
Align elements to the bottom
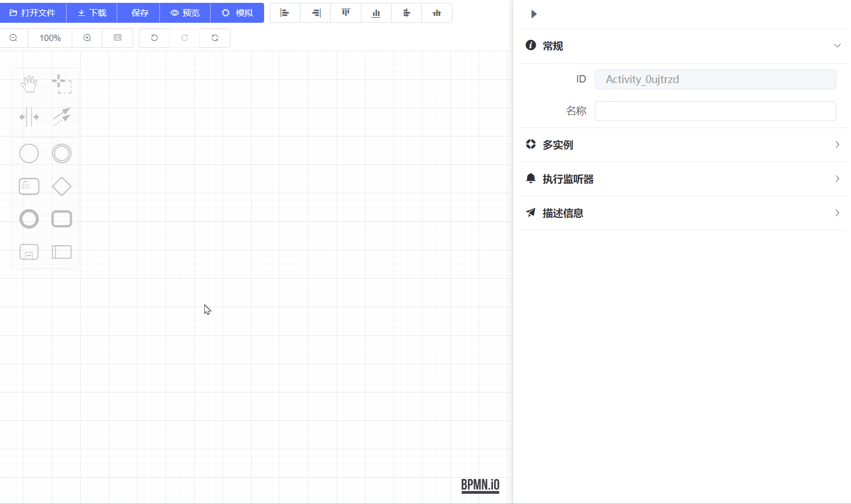point(376,13)
